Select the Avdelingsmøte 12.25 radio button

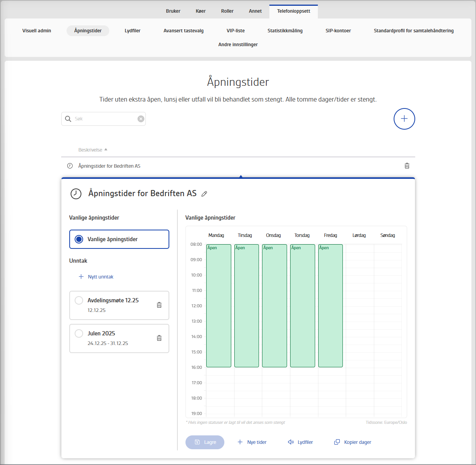point(79,300)
